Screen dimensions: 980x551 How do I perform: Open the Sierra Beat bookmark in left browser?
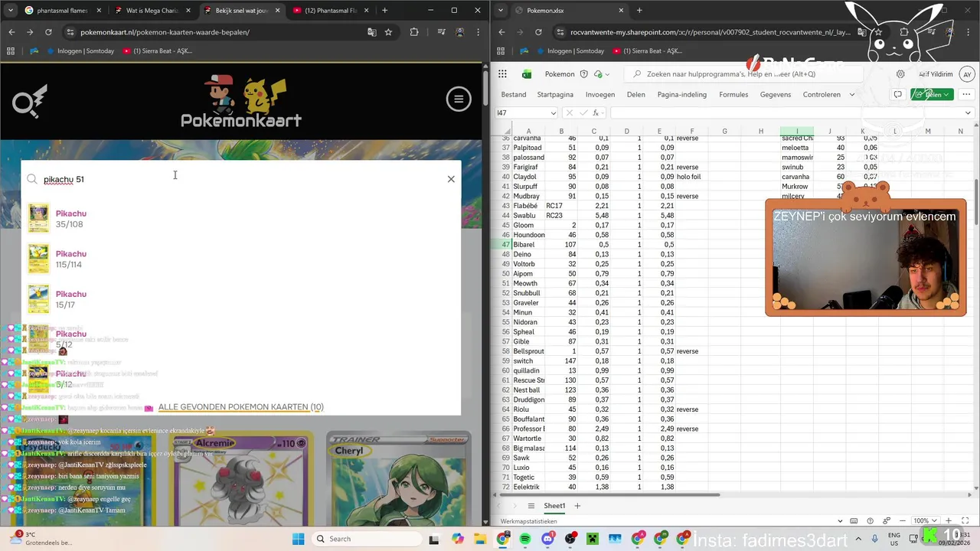(x=156, y=51)
